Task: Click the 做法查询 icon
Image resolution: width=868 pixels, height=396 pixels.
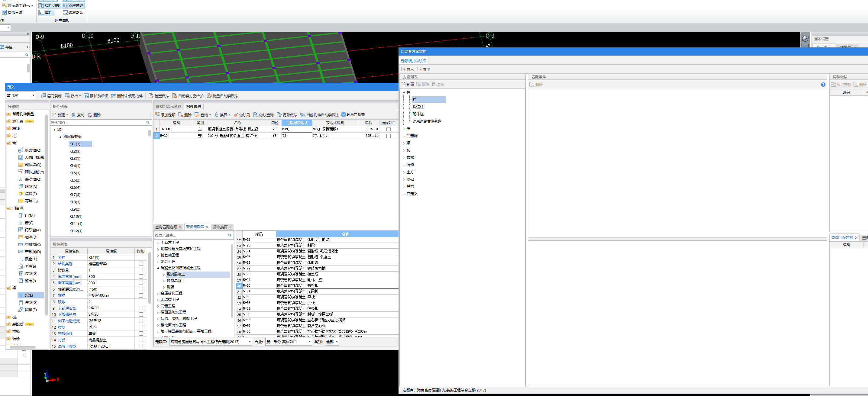Action: point(255,115)
